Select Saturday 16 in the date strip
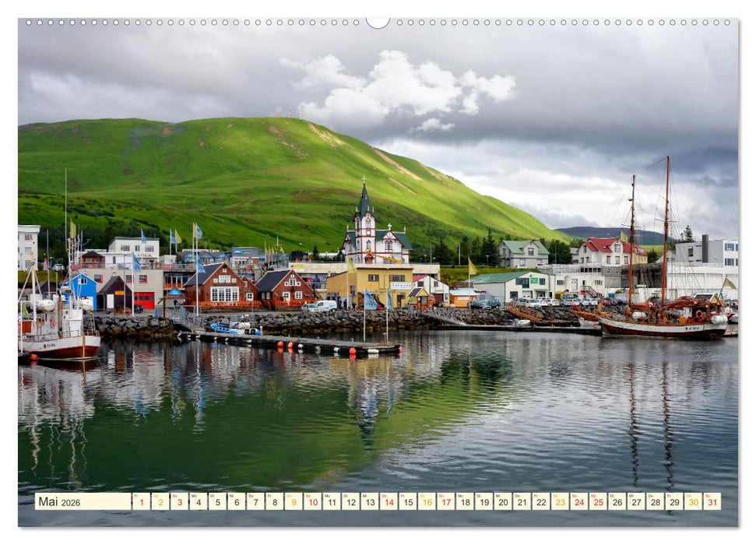 click(427, 501)
